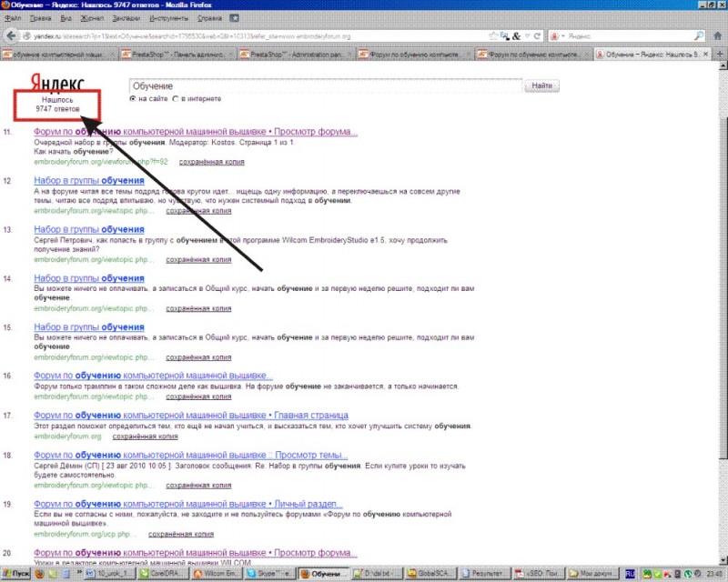Switch to the PrestaShop Панель админис... tab
728x582 pixels.
[x=177, y=55]
